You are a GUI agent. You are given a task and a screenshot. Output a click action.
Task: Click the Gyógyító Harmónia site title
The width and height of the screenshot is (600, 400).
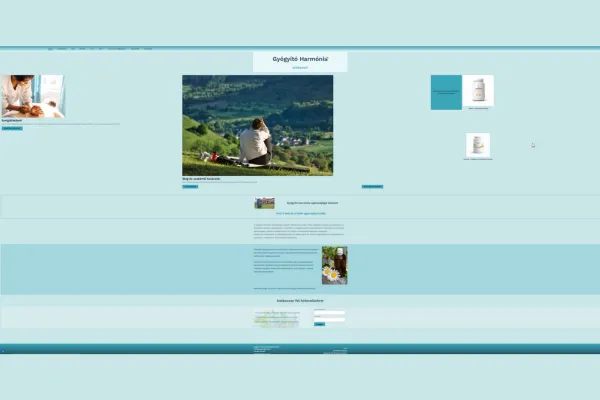(300, 59)
